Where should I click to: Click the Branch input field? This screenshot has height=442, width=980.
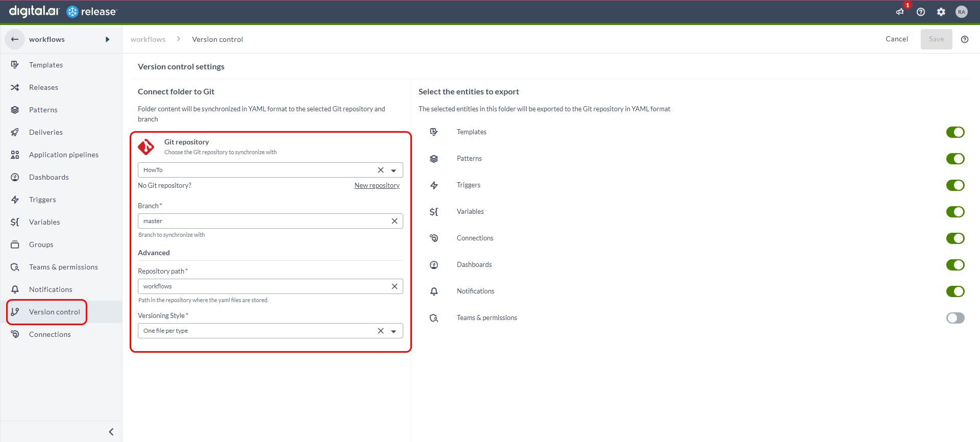coord(271,221)
